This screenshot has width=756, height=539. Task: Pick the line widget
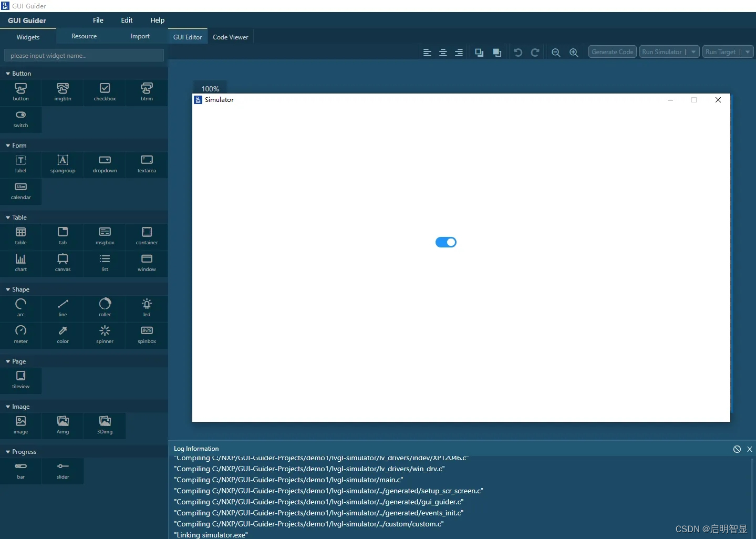pos(63,308)
